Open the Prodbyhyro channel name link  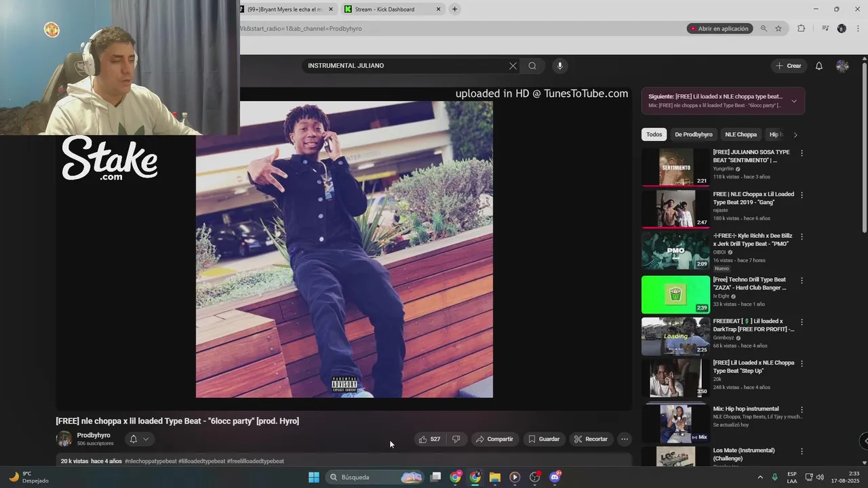(x=94, y=435)
